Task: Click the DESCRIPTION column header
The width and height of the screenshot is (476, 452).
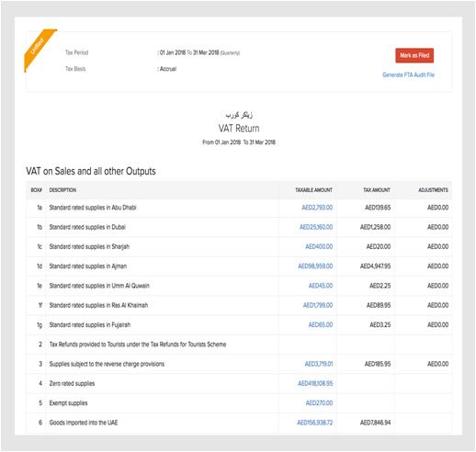Action: (x=62, y=190)
